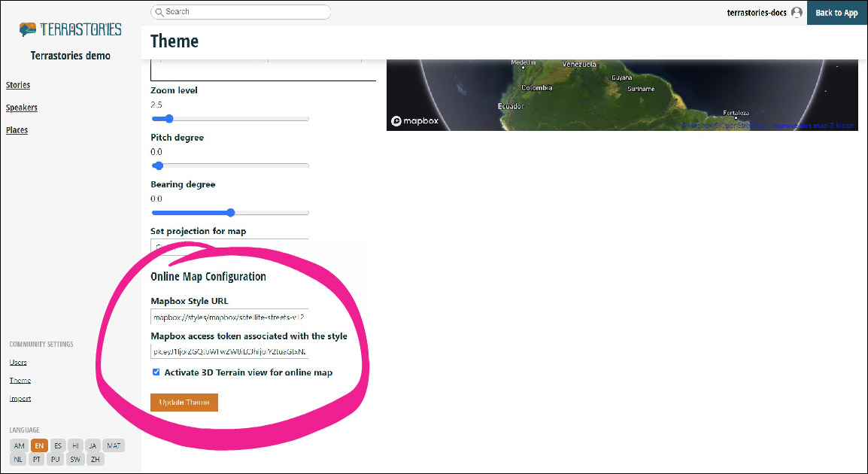Select the MAT language option
The width and height of the screenshot is (868, 474).
114,445
